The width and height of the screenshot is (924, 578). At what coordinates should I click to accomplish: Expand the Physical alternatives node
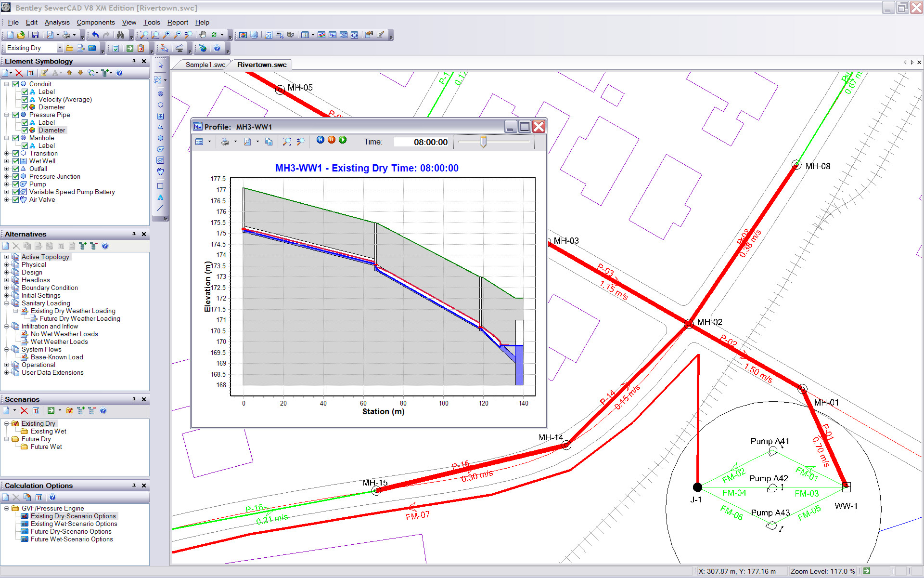click(7, 264)
